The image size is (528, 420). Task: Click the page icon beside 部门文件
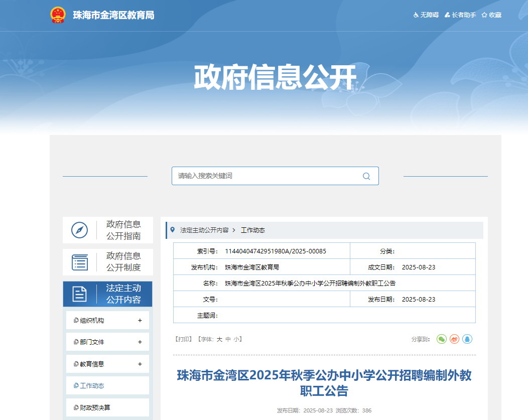coord(76,342)
